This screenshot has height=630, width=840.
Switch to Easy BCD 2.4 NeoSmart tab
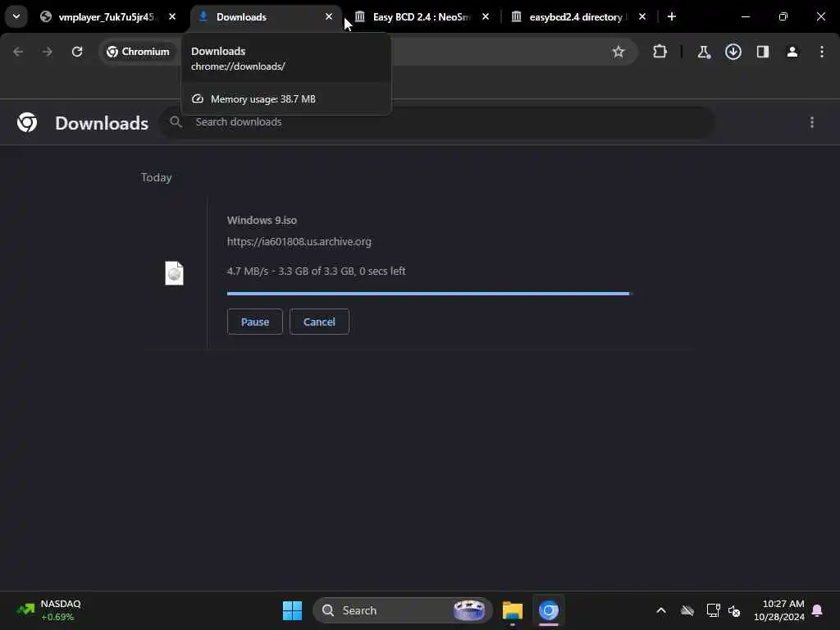click(x=422, y=16)
